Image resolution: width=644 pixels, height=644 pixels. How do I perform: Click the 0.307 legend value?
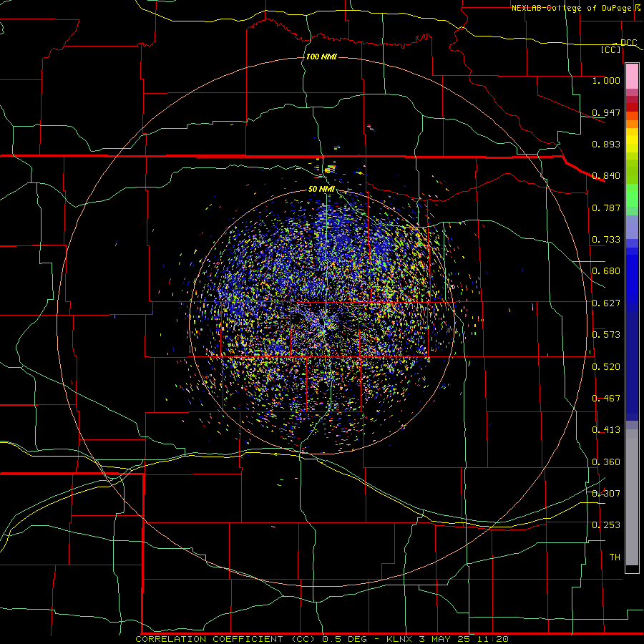[606, 494]
